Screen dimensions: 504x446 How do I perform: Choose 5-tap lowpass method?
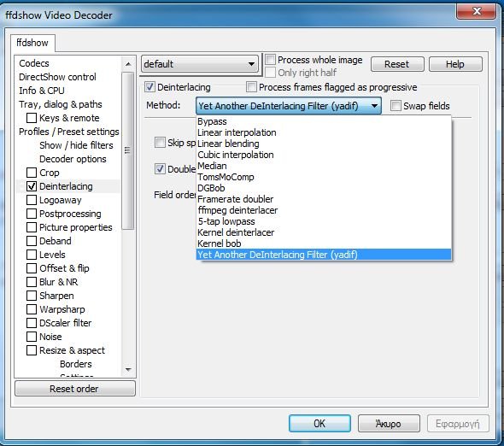(x=324, y=221)
